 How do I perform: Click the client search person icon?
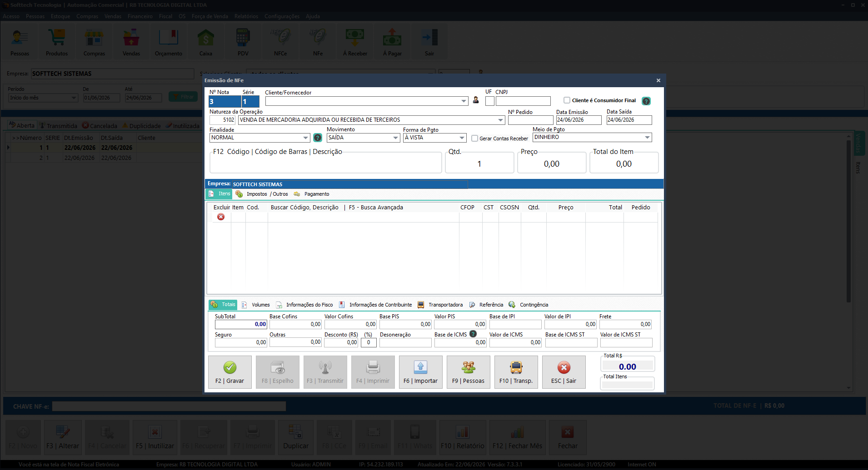476,100
